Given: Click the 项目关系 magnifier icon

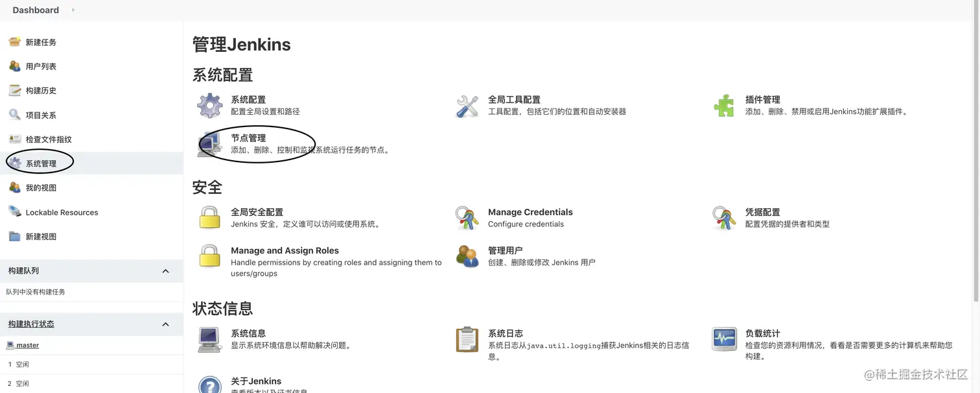Looking at the screenshot, I should [14, 115].
